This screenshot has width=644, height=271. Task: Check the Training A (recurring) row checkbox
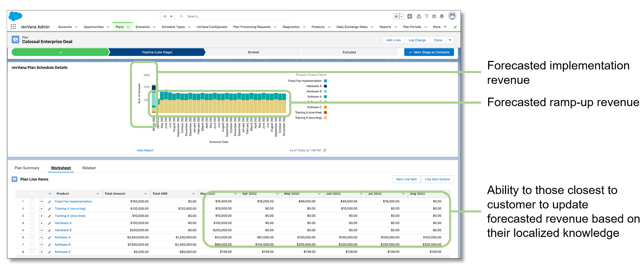point(32,208)
